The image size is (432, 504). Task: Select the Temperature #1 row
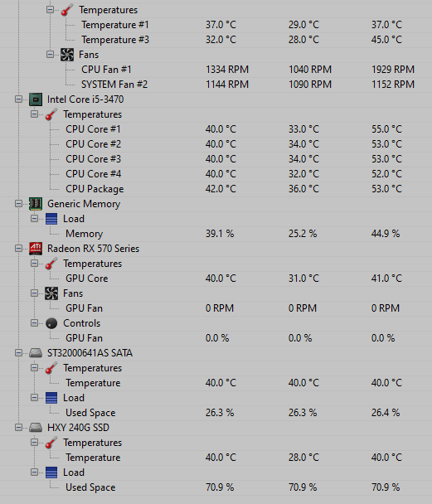[x=216, y=25]
